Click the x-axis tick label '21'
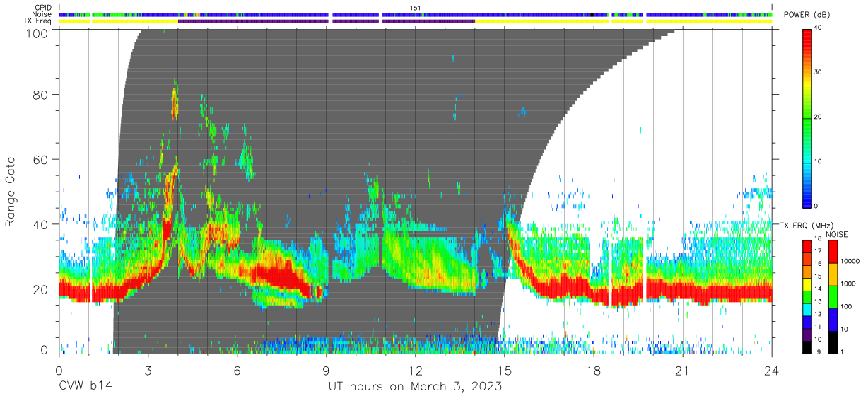This screenshot has height=401, width=868. (x=682, y=371)
